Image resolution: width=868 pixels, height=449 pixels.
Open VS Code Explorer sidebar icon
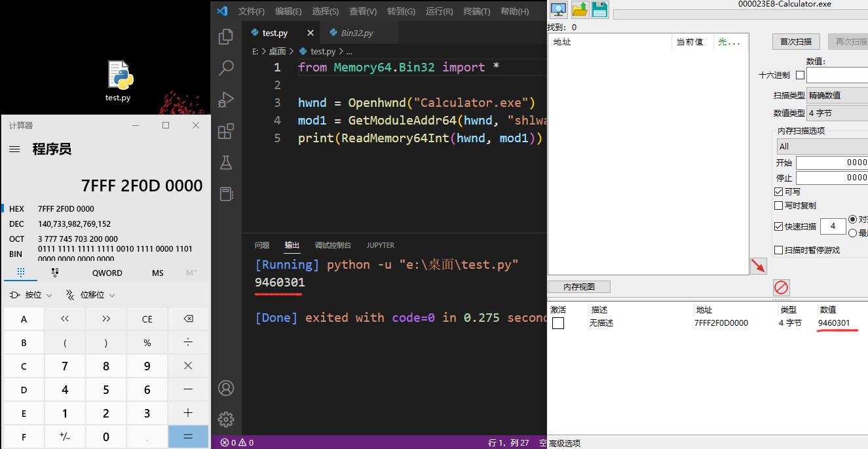(226, 36)
